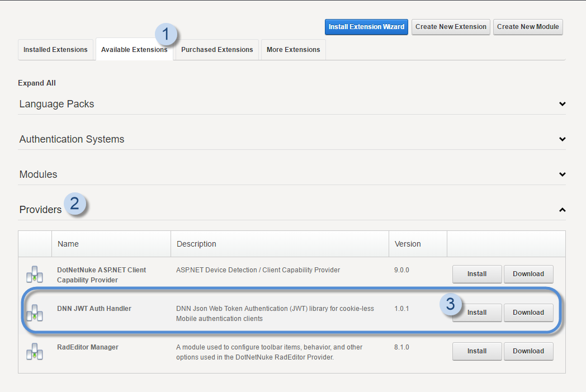Click 'ASP.NET Device Detection' description text
The width and height of the screenshot is (586, 392).
258,270
